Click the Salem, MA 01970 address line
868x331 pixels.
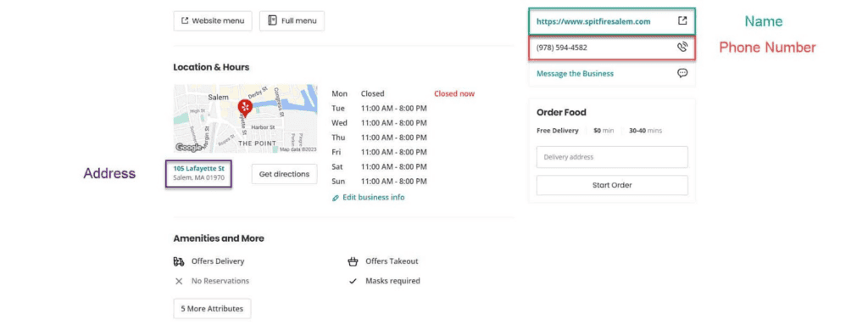click(198, 178)
